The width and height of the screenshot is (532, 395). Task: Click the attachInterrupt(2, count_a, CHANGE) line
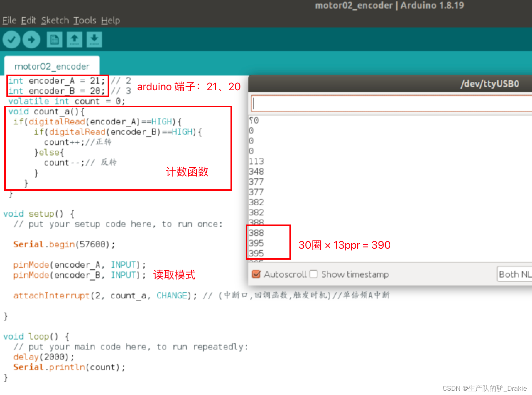(105, 296)
